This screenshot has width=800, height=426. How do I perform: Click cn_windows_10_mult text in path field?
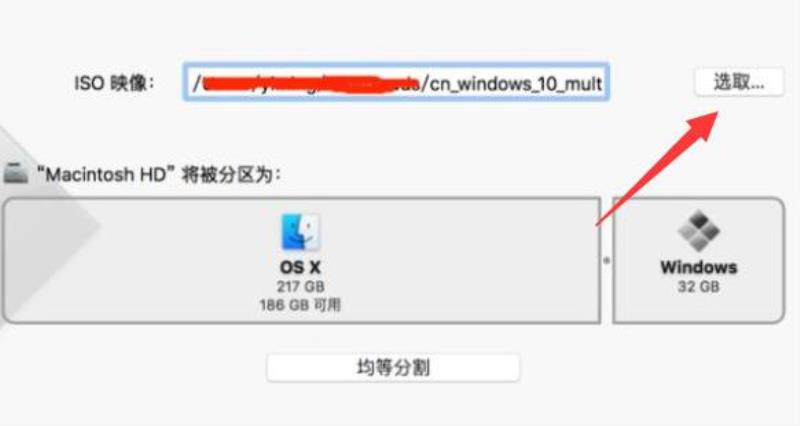pos(516,83)
